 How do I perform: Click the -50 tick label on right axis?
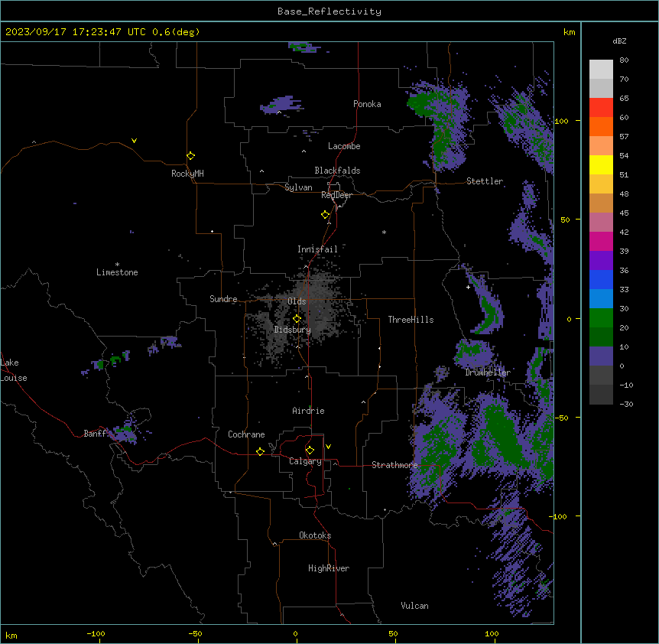click(x=561, y=418)
